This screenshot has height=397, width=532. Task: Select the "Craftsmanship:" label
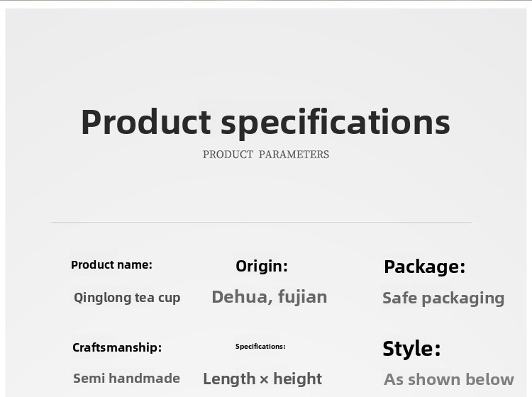point(117,347)
